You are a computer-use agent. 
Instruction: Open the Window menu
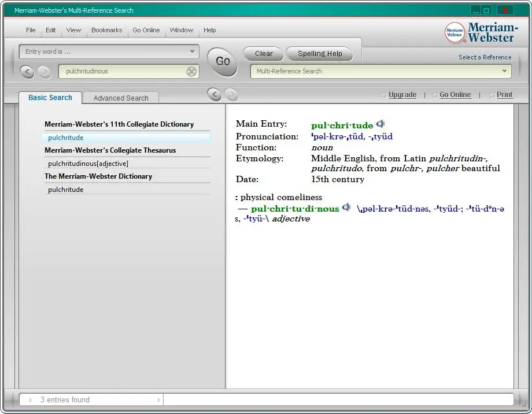(182, 30)
